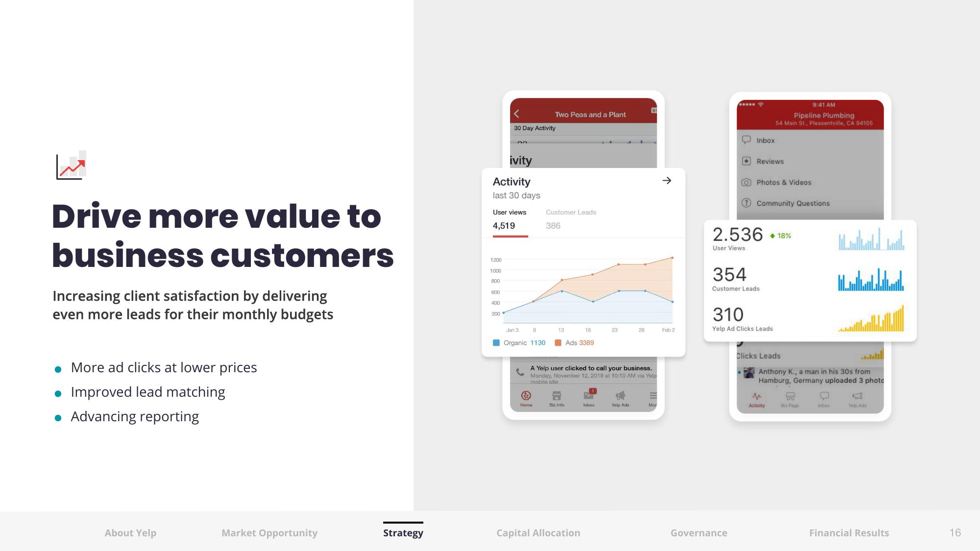980x551 pixels.
Task: Click the arrow to expand Activity section
Action: click(x=668, y=180)
